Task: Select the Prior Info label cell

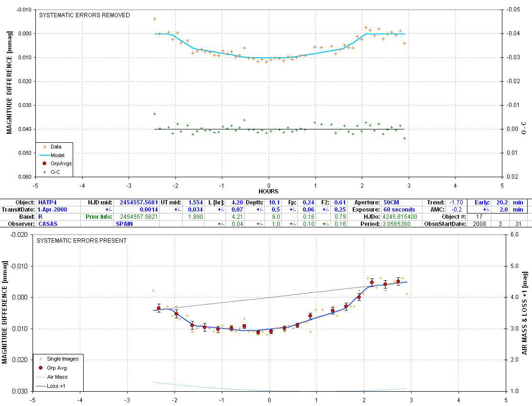Action: [99, 217]
